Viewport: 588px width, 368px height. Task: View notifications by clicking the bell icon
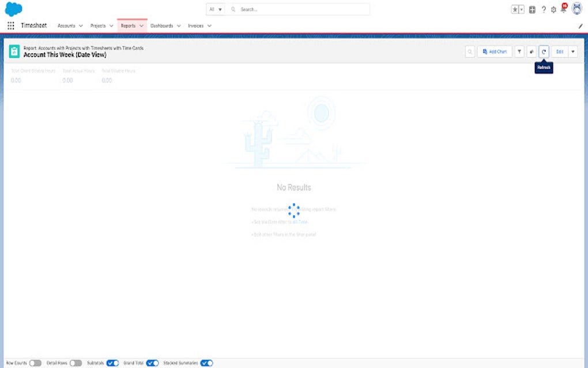(x=563, y=9)
